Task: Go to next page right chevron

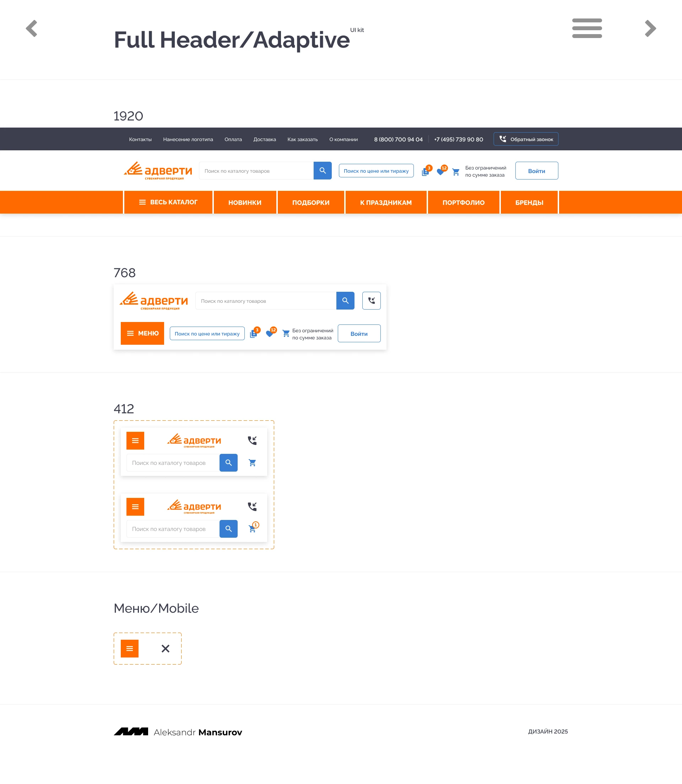Action: pyautogui.click(x=650, y=28)
